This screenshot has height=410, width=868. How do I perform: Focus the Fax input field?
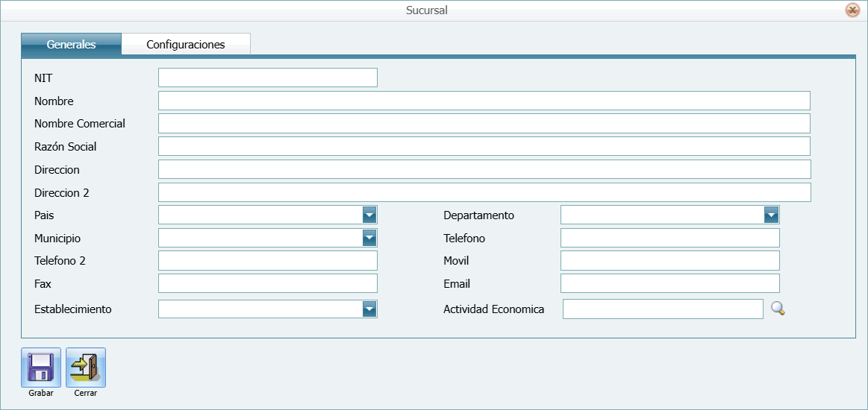pos(267,284)
